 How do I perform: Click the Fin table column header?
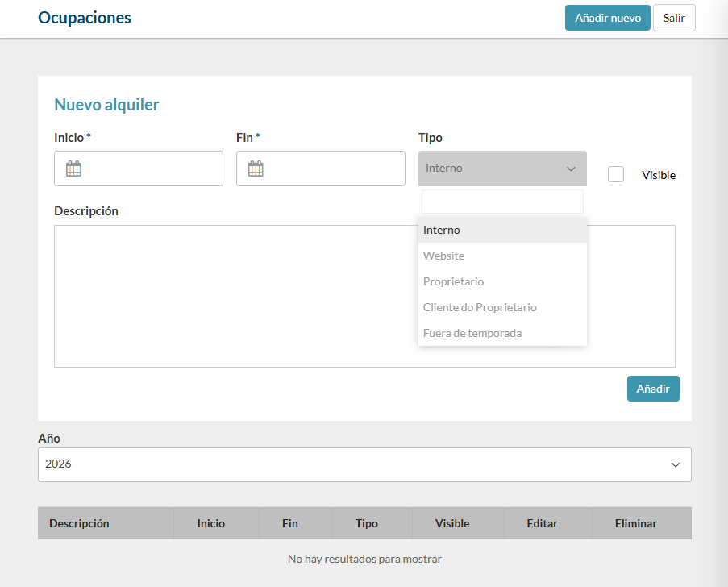(296, 523)
